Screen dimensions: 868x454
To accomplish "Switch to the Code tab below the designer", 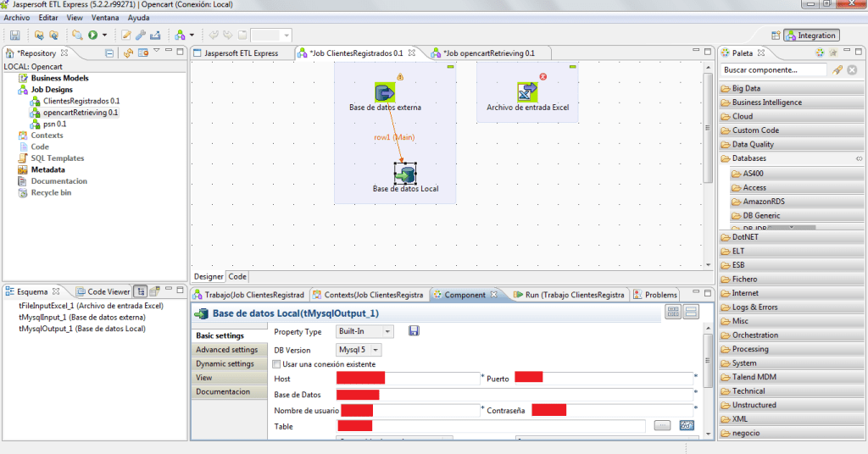I will point(237,277).
